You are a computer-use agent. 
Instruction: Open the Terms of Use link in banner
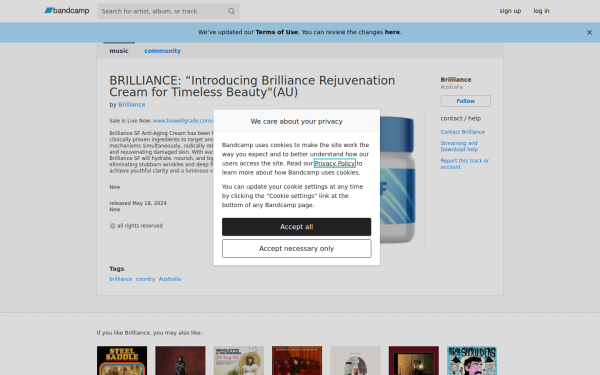pyautogui.click(x=277, y=32)
